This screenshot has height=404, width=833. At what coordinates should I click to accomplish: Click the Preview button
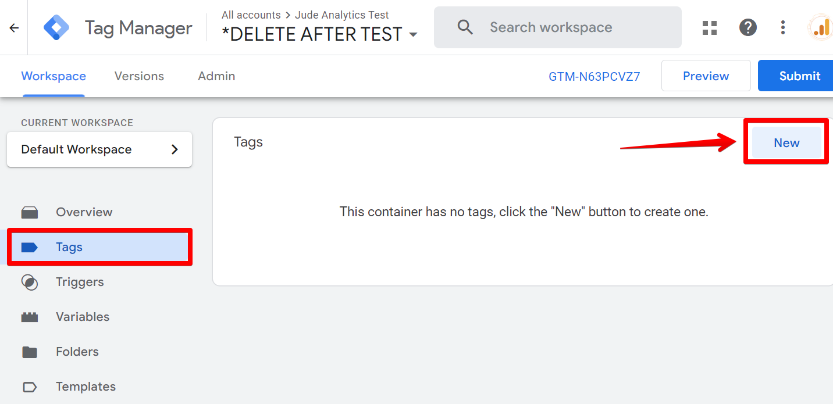(705, 76)
